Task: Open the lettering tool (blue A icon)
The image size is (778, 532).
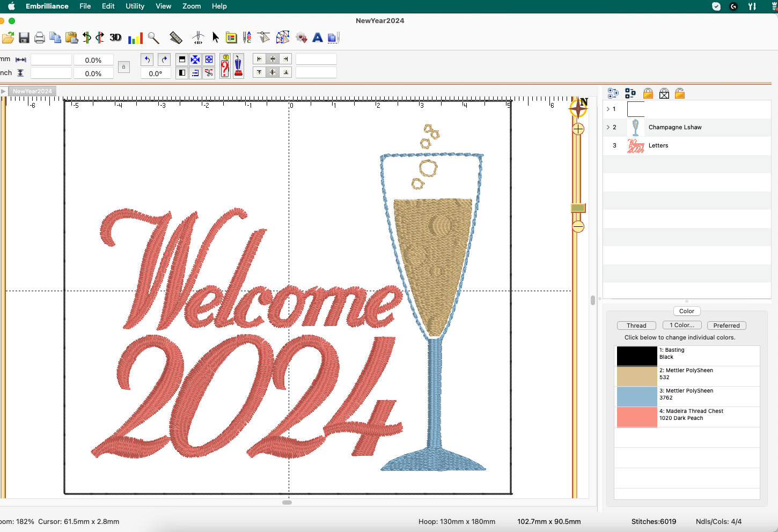Action: tap(318, 38)
